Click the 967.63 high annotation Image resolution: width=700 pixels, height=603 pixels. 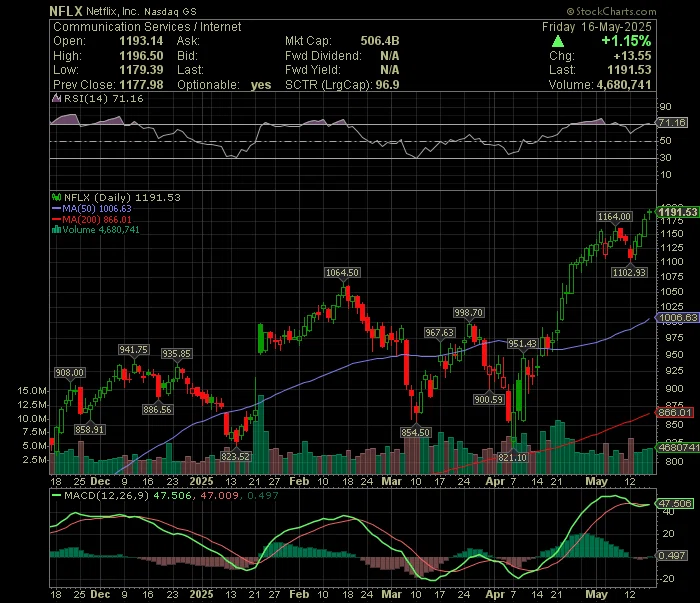click(x=439, y=333)
